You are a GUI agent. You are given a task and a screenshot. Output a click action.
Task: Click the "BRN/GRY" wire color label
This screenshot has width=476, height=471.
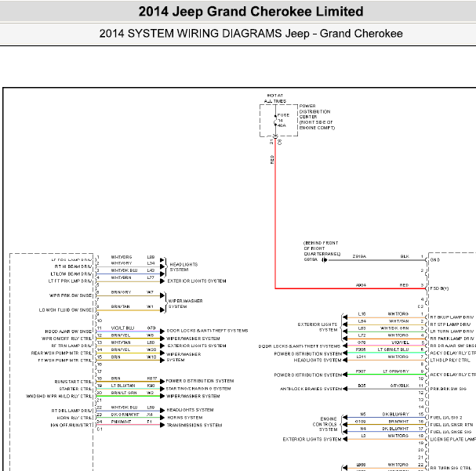121,292
